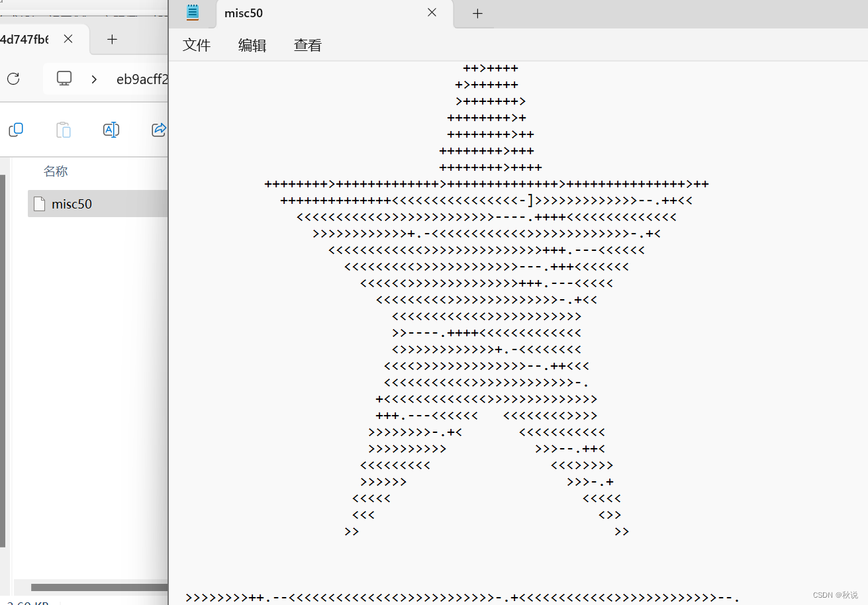The image size is (868, 605).
Task: Open the 查看 menu in Notepad
Action: [307, 45]
